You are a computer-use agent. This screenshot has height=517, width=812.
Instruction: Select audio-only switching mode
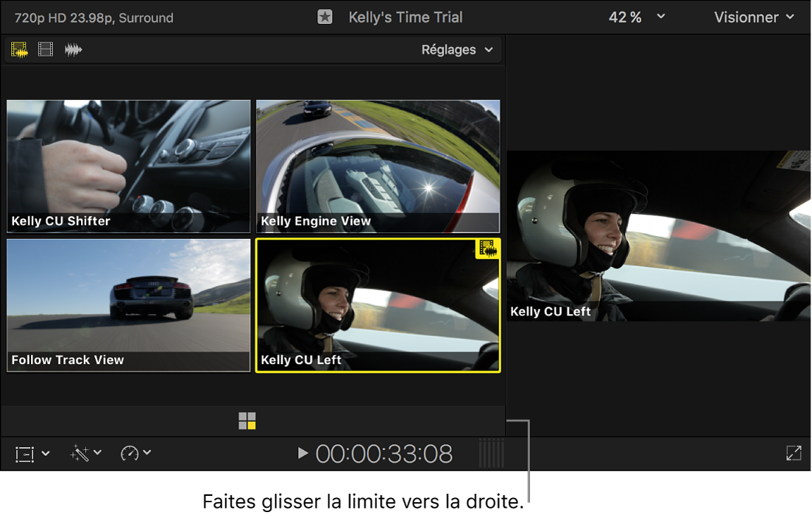pyautogui.click(x=73, y=49)
